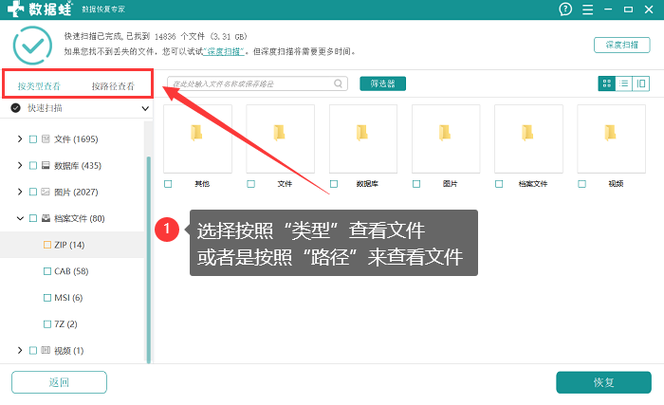Tick checkbox under 档案文件 folder thumbnail
664x405 pixels.
coord(499,184)
